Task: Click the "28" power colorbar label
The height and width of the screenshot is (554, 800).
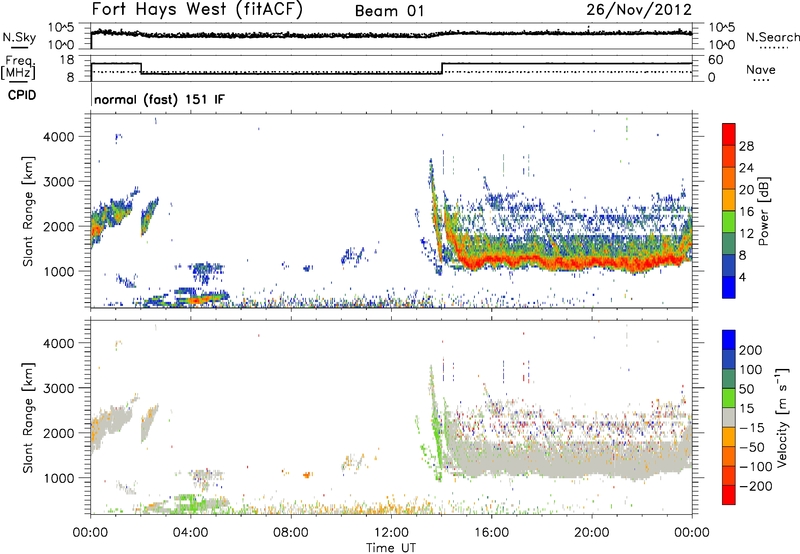Action: point(746,146)
